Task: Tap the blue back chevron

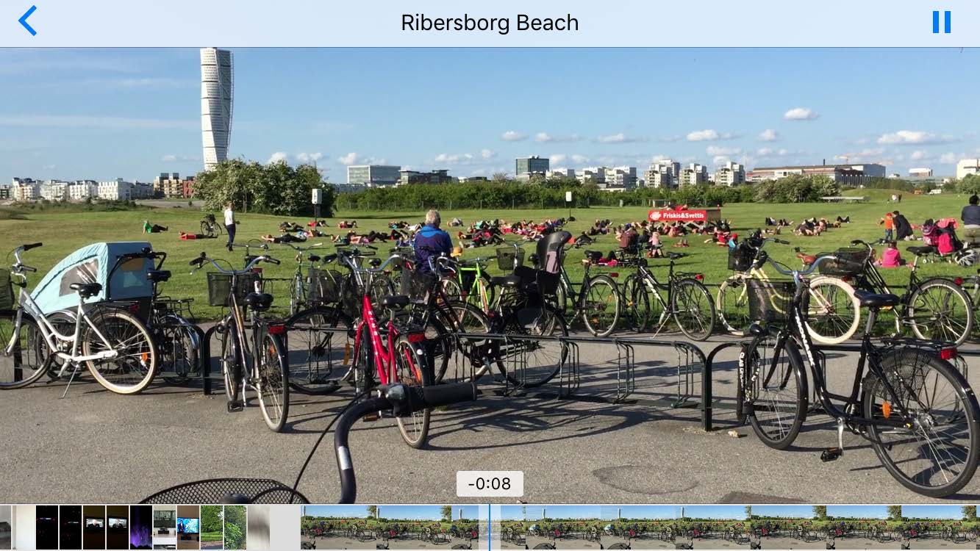Action: (x=27, y=21)
